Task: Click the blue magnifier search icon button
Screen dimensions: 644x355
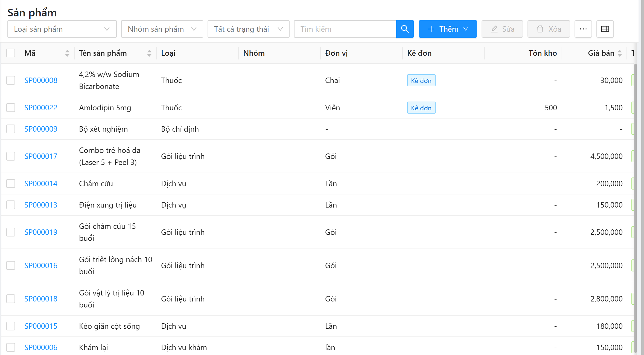Action: pyautogui.click(x=405, y=29)
